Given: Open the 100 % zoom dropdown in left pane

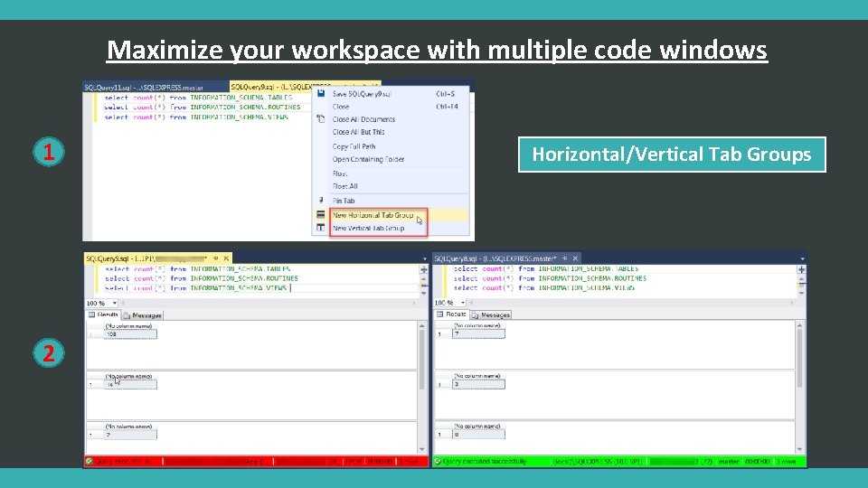Looking at the screenshot, I should coord(115,304).
